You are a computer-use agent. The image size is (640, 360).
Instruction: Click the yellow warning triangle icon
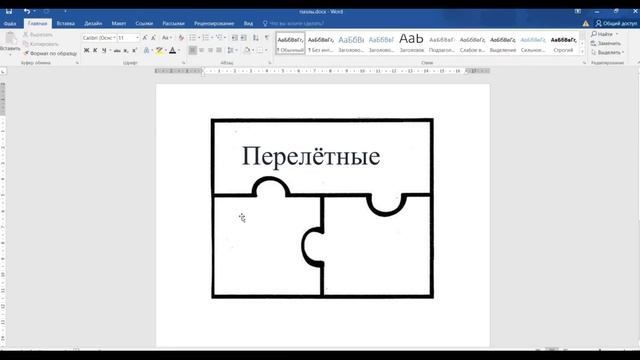pyautogui.click(x=586, y=24)
